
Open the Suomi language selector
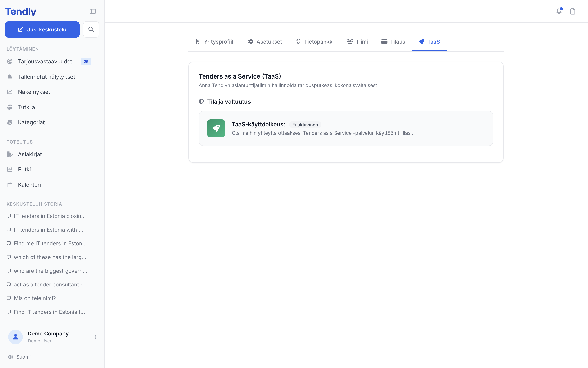[19, 357]
